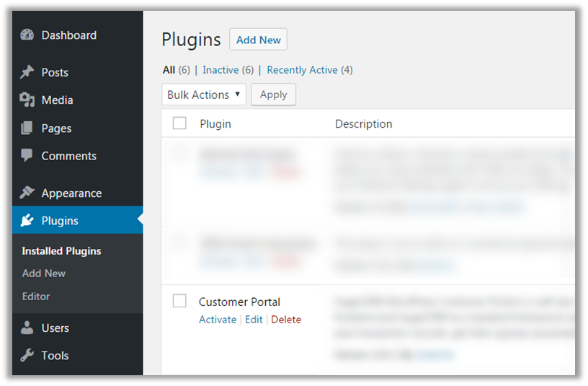Show Recently Active plugins

[x=302, y=70]
